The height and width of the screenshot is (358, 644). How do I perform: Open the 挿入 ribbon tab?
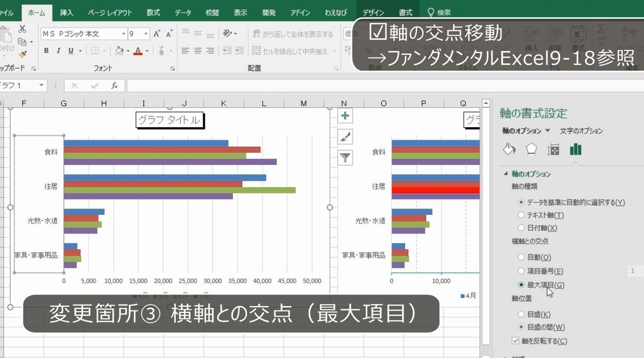pos(67,12)
